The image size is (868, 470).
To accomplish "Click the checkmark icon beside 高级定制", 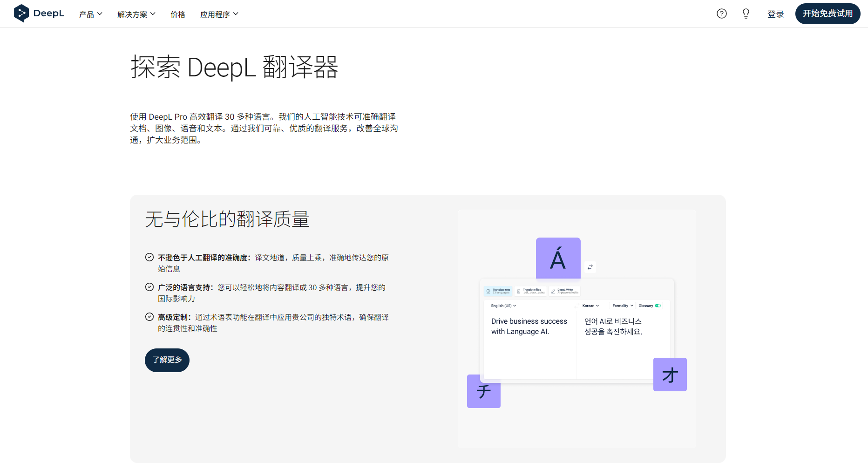I will (149, 316).
